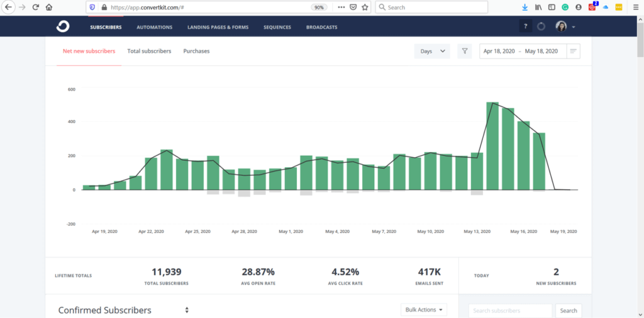This screenshot has height=318, width=644.
Task: Open the Bulk Actions dropdown
Action: (x=424, y=309)
